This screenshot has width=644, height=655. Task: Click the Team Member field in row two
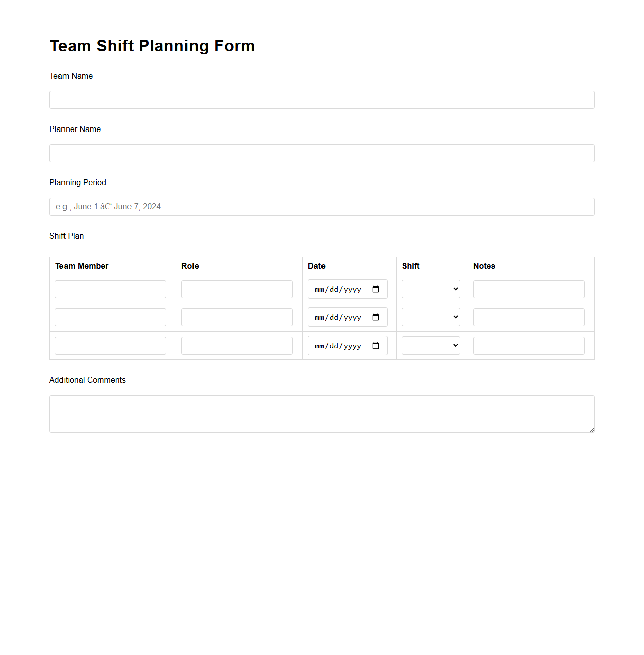[x=110, y=317]
